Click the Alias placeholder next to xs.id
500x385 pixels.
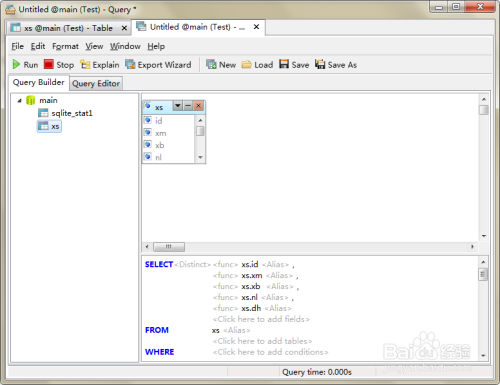[x=275, y=264]
